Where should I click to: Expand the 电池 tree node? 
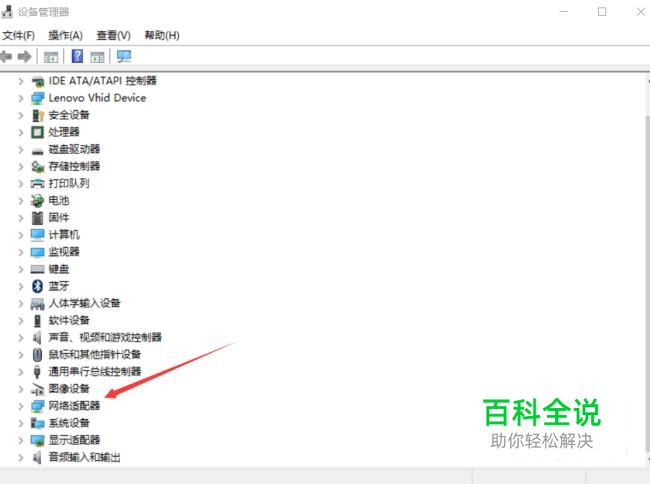pos(21,201)
